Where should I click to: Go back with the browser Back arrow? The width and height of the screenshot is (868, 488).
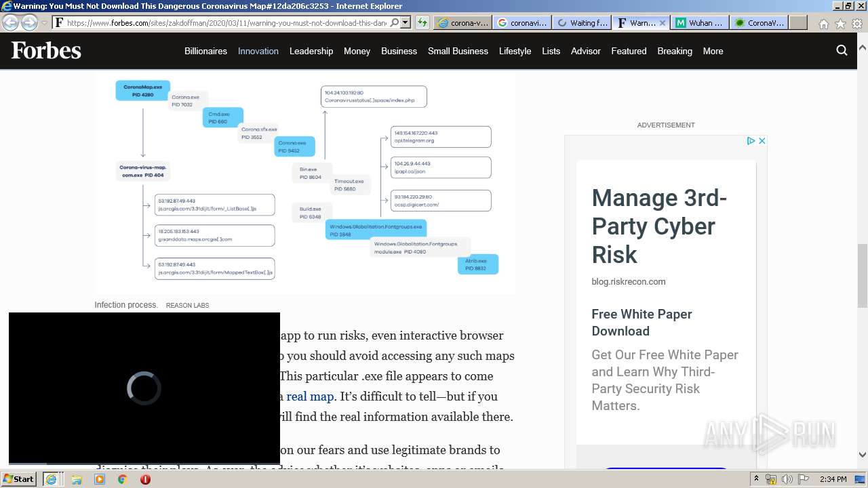pyautogui.click(x=10, y=22)
